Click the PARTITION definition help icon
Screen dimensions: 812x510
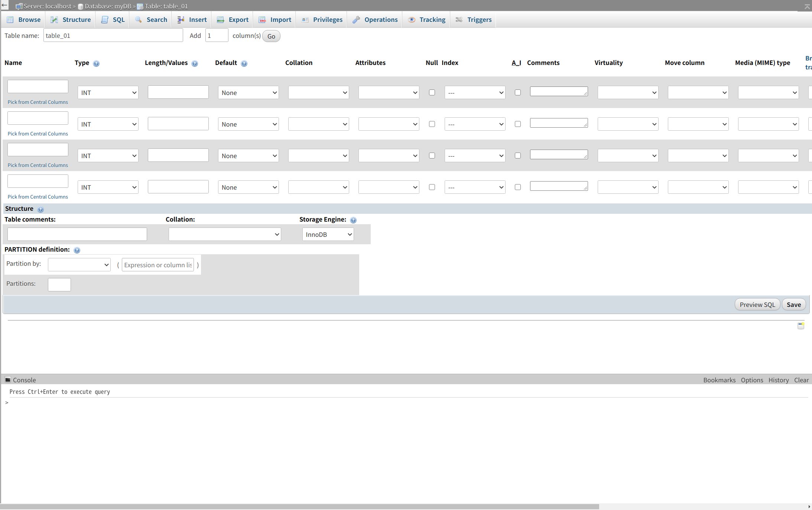tap(77, 250)
